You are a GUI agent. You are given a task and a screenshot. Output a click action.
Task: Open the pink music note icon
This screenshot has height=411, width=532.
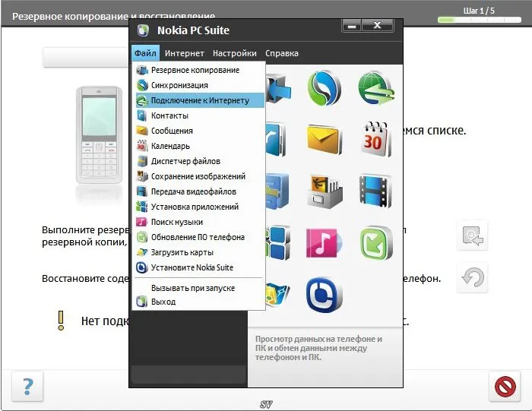coord(323,242)
